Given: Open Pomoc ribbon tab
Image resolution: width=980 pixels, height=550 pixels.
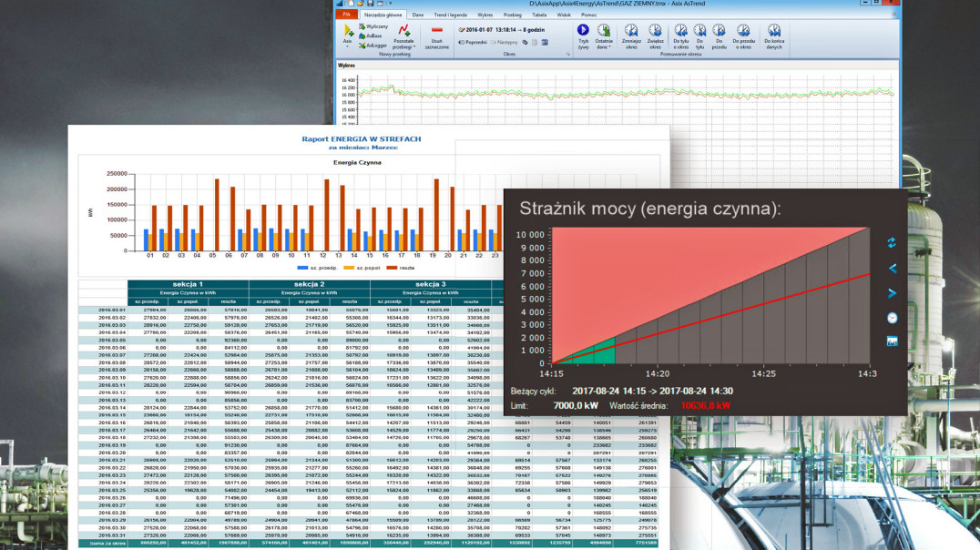Looking at the screenshot, I should pos(588,15).
